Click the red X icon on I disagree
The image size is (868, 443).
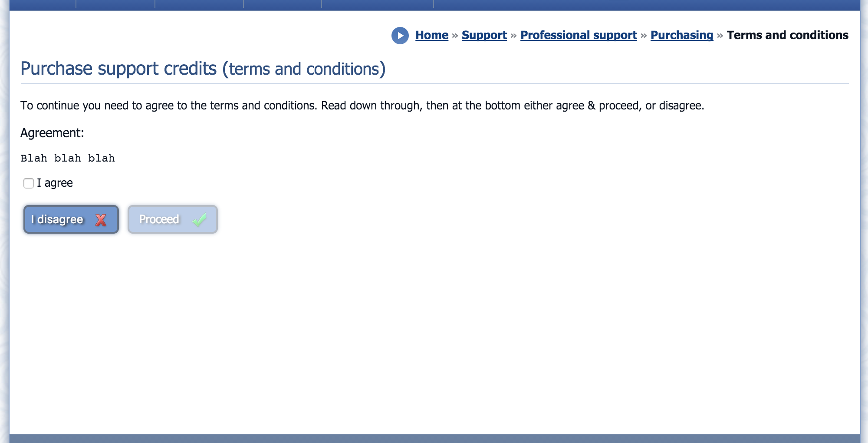click(101, 220)
